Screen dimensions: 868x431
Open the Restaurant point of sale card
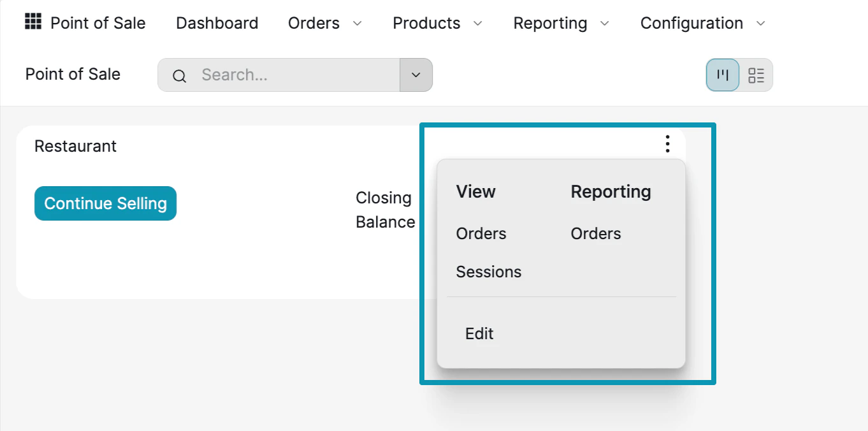(x=75, y=146)
